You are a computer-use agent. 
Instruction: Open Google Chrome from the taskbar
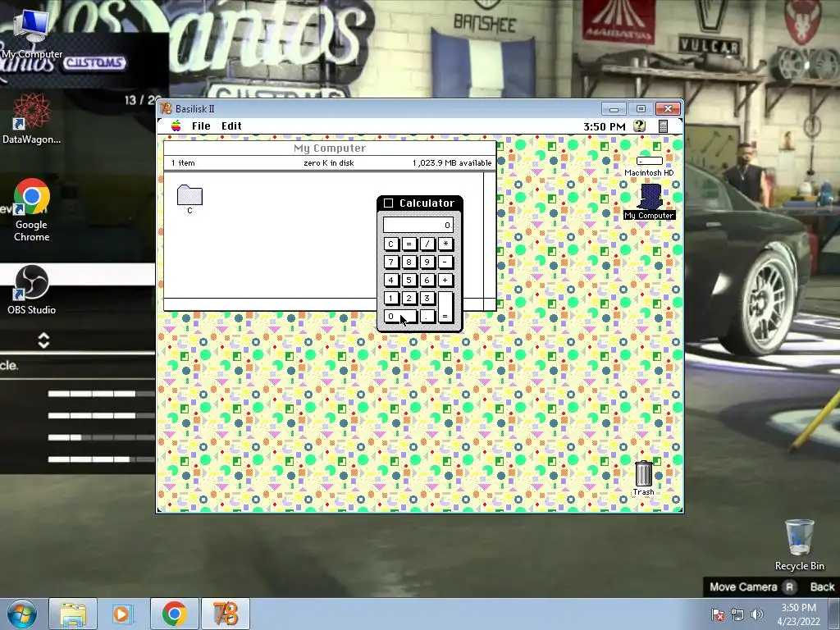pos(174,614)
